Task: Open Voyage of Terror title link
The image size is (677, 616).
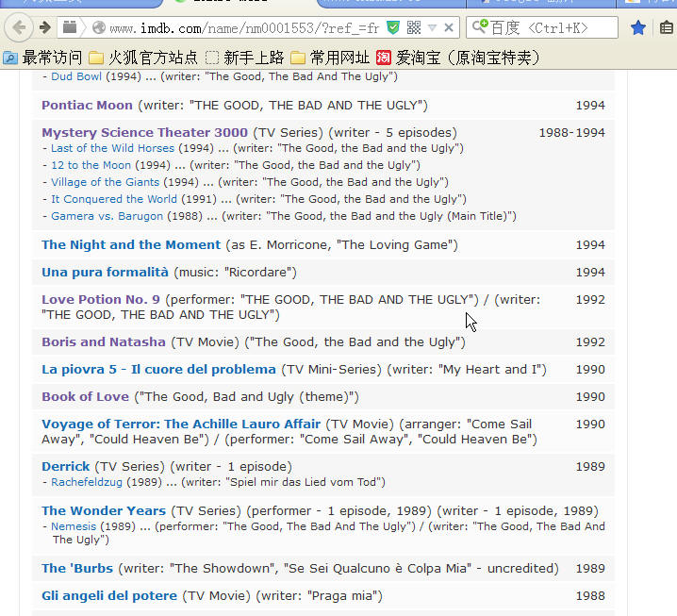Action: pos(181,424)
